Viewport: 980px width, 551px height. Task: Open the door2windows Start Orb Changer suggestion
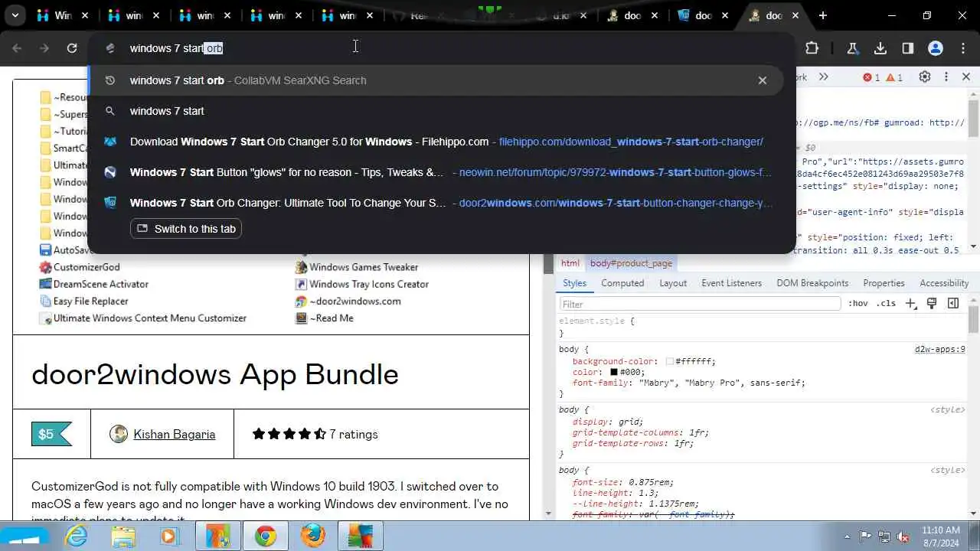tap(436, 203)
